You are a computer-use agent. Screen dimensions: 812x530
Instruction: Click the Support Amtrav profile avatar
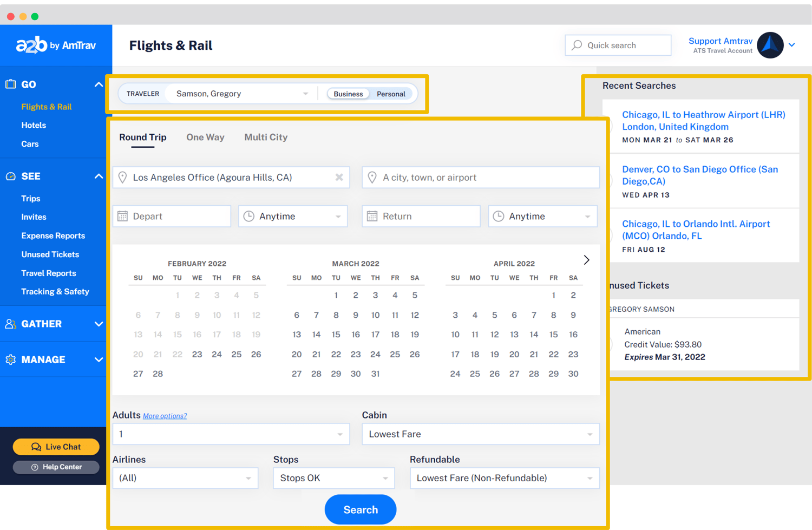[770, 45]
